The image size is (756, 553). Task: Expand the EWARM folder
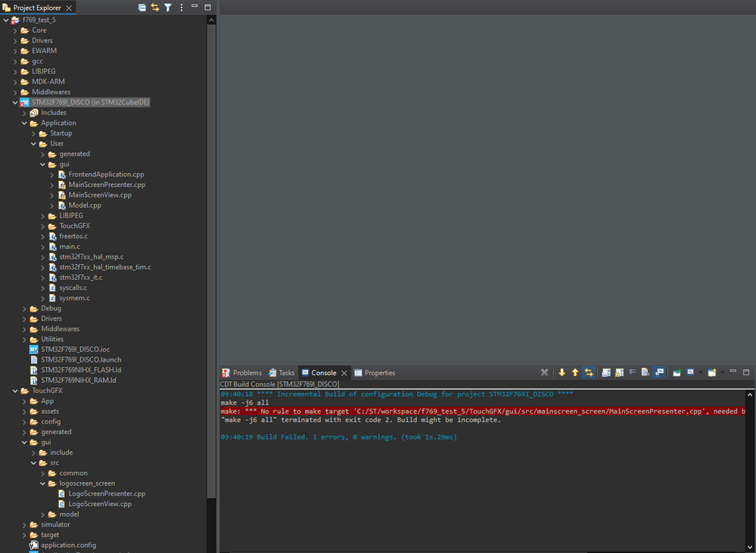(x=15, y=51)
